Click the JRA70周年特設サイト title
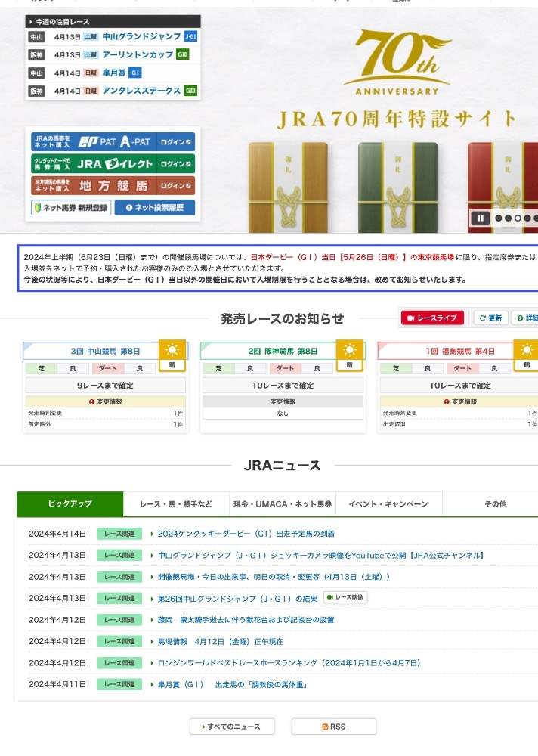 397,119
